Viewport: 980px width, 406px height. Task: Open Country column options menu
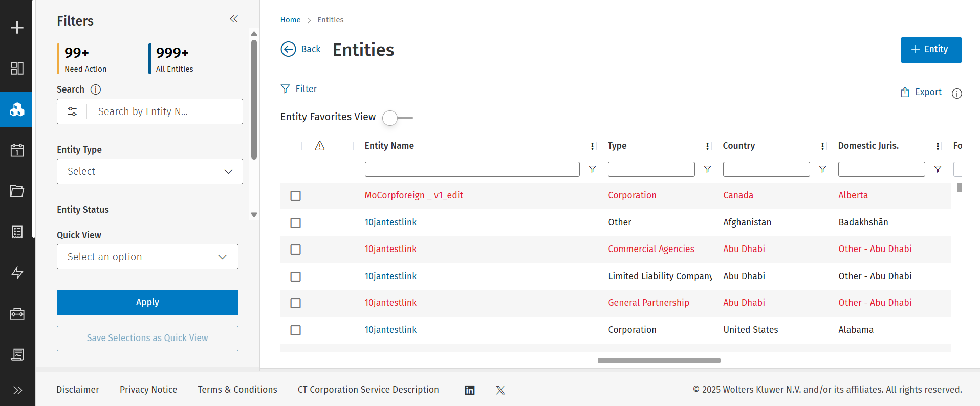coord(822,146)
